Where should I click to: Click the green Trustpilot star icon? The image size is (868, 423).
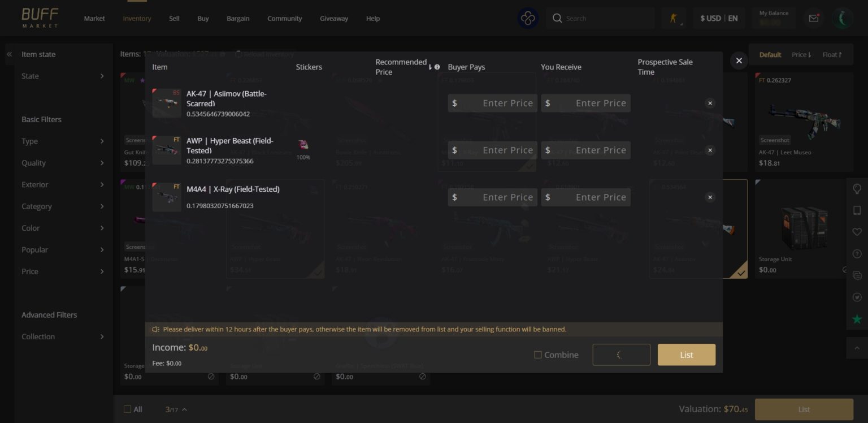857,320
